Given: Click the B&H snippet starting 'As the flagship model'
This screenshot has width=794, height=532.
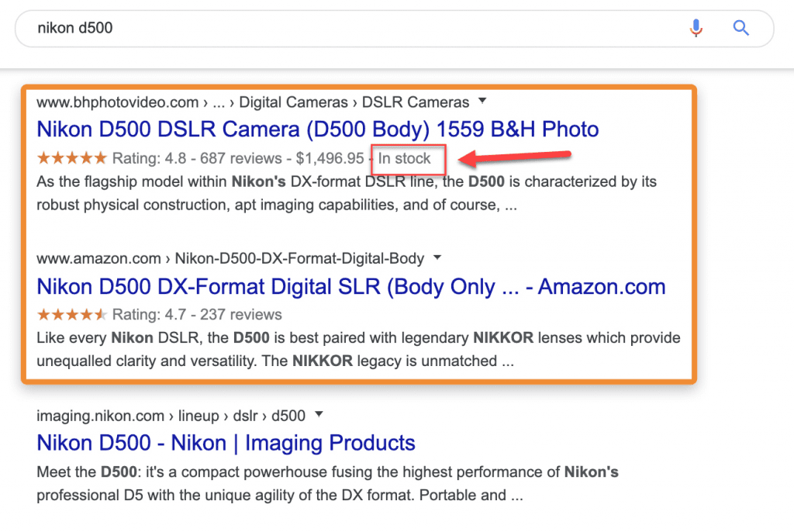Looking at the screenshot, I should (347, 193).
